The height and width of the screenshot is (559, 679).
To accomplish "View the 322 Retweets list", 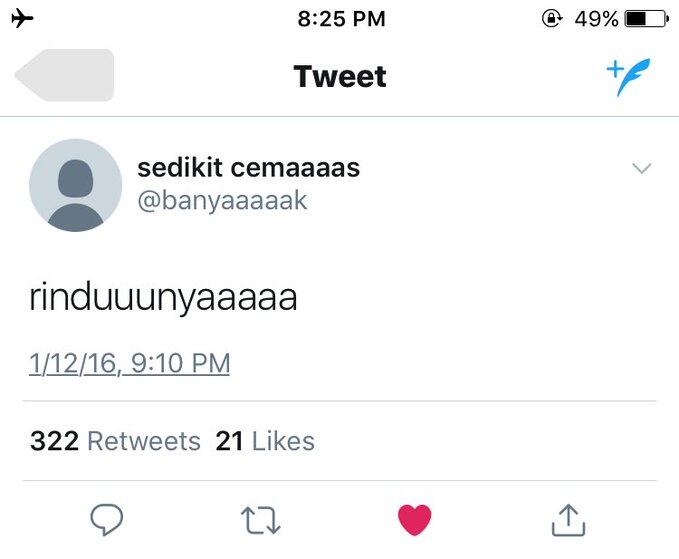I will click(x=115, y=441).
